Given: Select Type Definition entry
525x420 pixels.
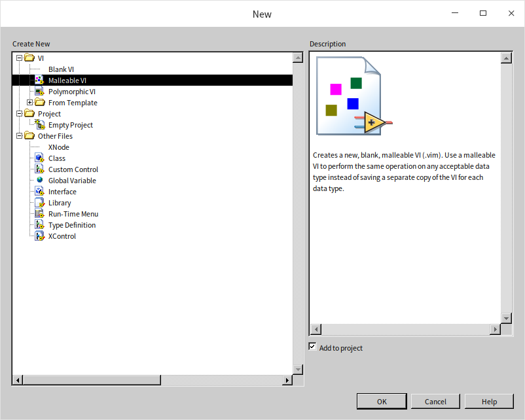Looking at the screenshot, I should coord(72,225).
